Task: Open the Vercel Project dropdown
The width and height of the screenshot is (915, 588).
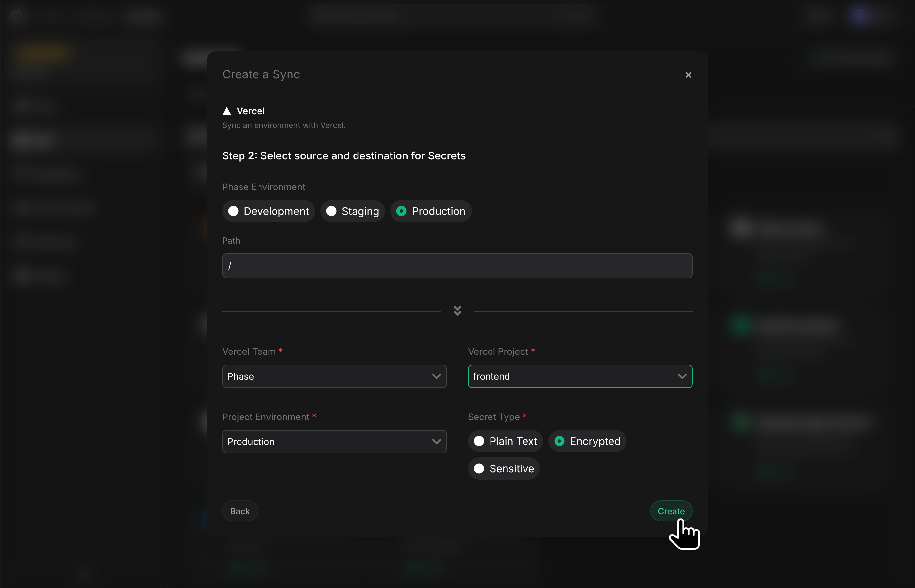Action: 580,376
